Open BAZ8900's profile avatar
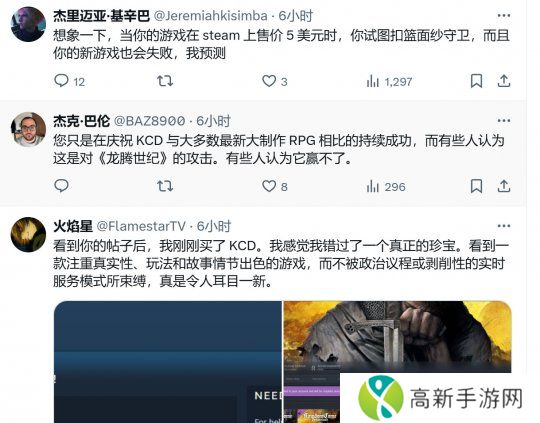The image size is (540, 423). coord(28,130)
